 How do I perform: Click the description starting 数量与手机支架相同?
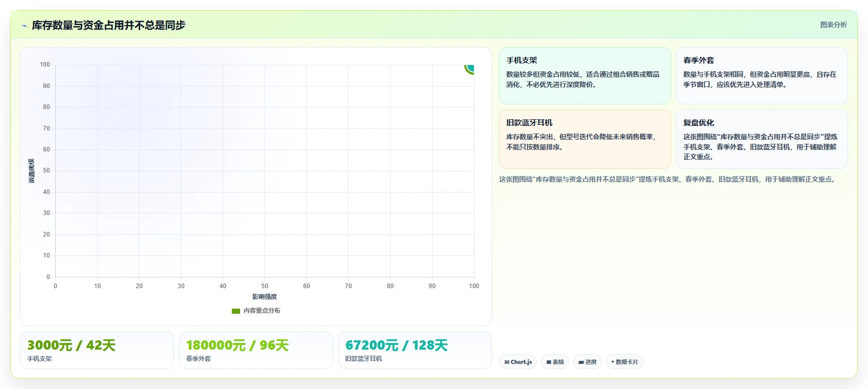pos(760,79)
